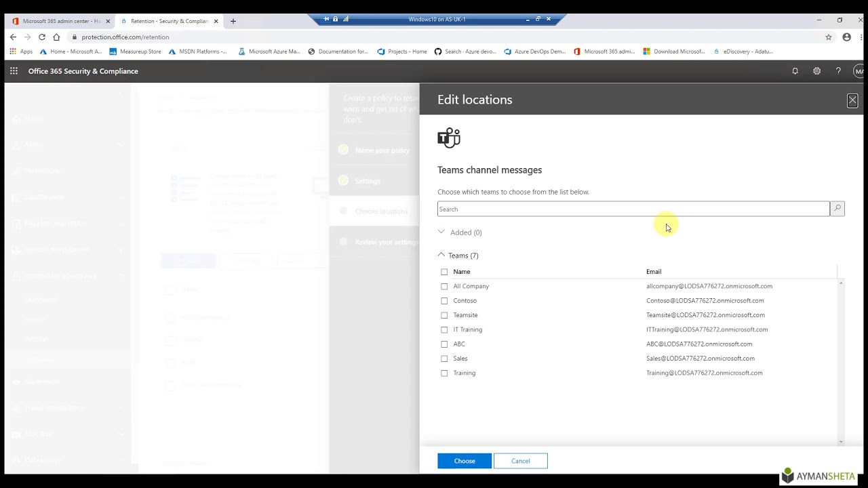This screenshot has height=488, width=868.
Task: Go to browser home page
Action: tap(56, 37)
